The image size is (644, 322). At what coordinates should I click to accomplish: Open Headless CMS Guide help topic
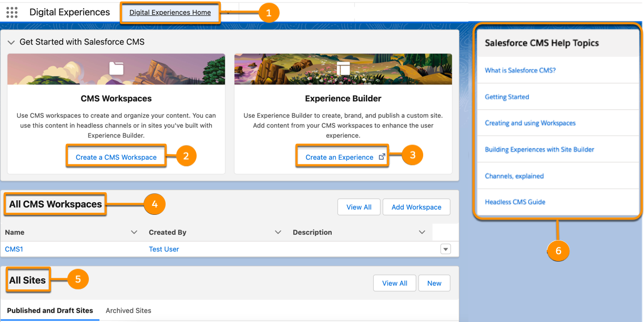tap(515, 202)
